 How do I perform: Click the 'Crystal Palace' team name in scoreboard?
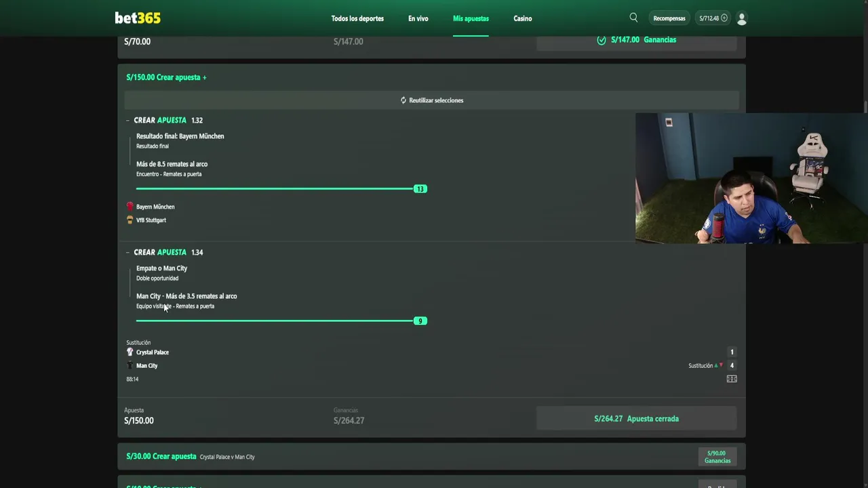click(x=153, y=352)
